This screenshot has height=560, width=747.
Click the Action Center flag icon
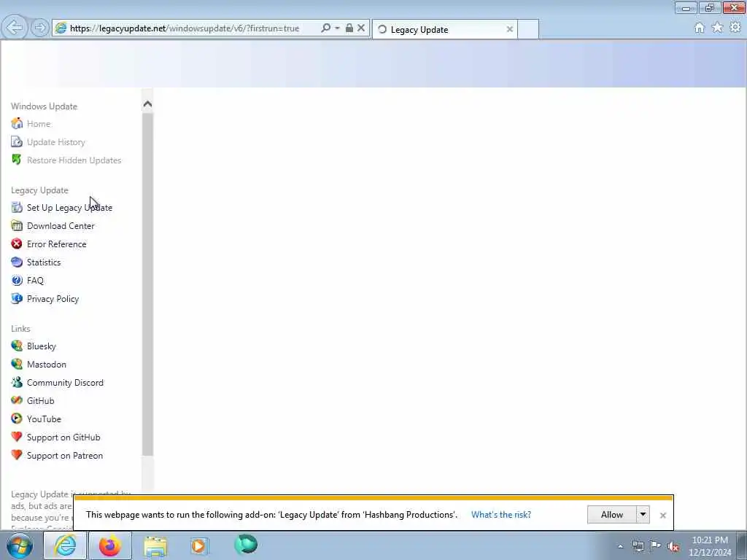(656, 546)
